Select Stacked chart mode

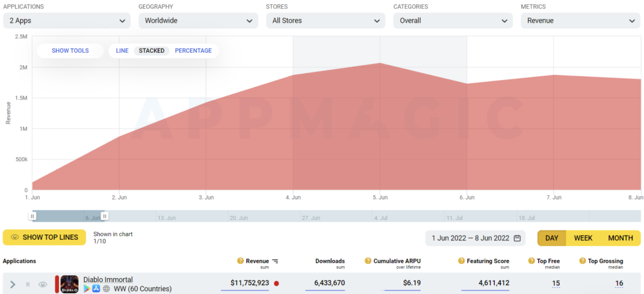coord(152,50)
